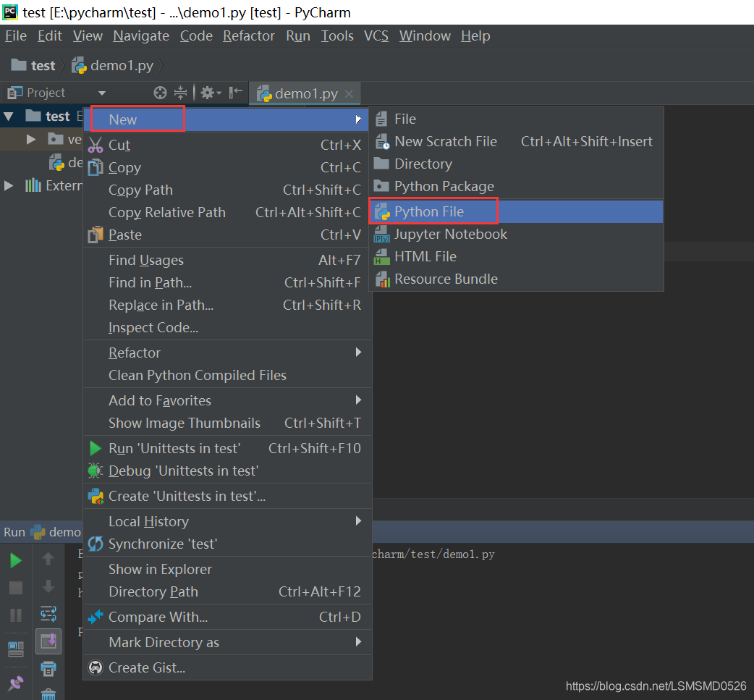Click demo1.py breadcrumb in navigation bar
Viewport: 754px width, 700px height.
[113, 65]
